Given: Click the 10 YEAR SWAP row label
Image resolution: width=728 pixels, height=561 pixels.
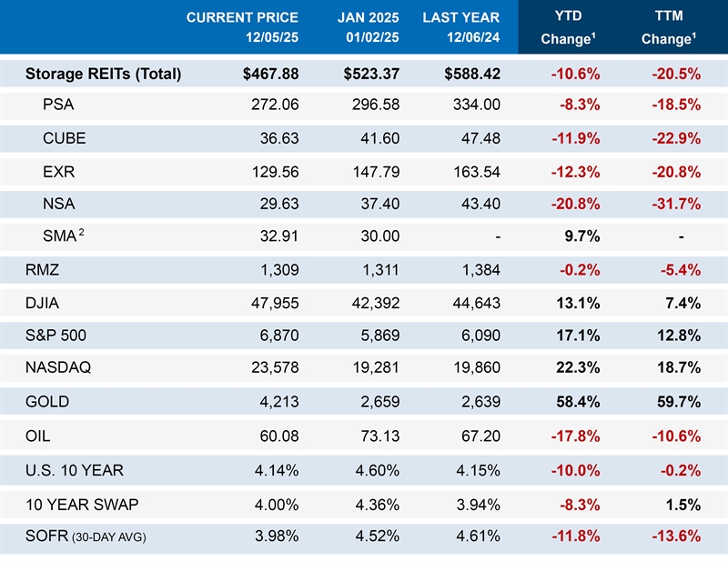Looking at the screenshot, I should coord(80,503).
